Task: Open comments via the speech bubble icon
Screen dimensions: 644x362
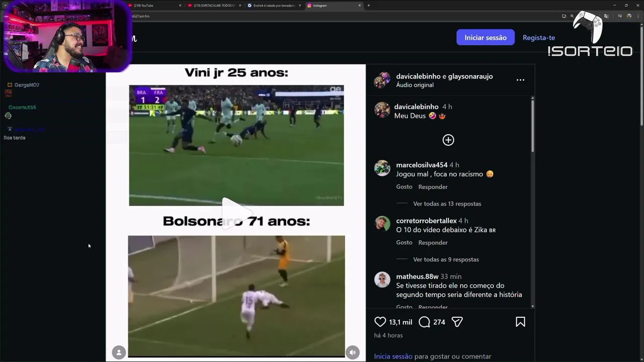Action: click(x=424, y=322)
